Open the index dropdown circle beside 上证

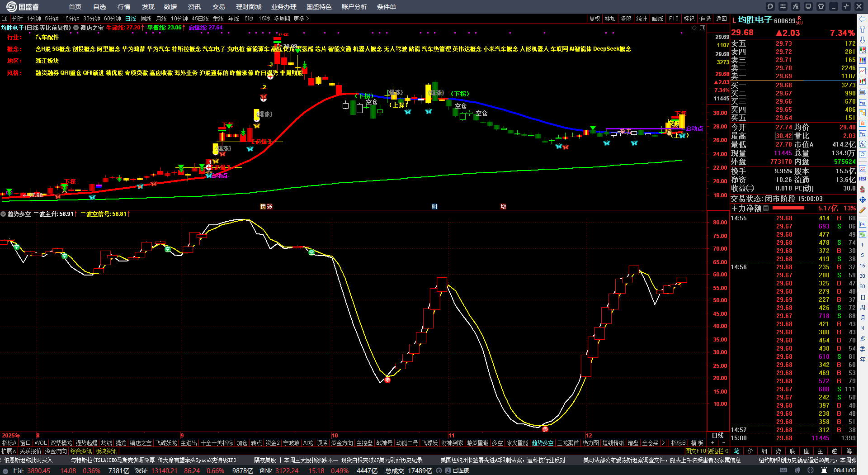click(x=5, y=470)
